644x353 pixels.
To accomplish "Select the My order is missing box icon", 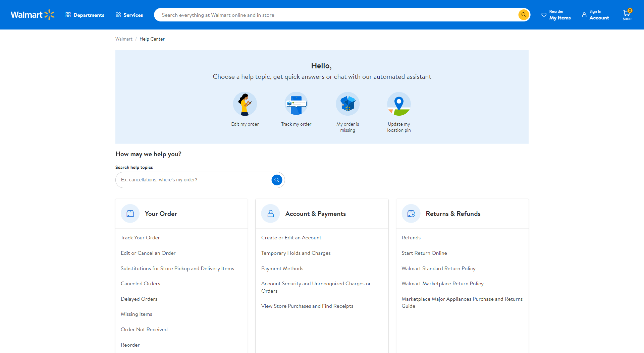I will click(x=347, y=104).
